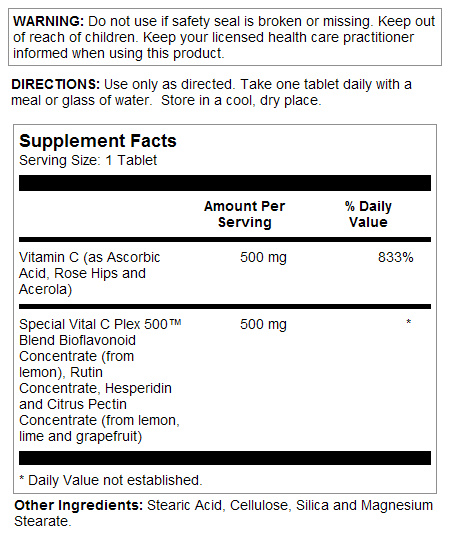Click the Amount Per Serving column header
The height and width of the screenshot is (542, 450).
pyautogui.click(x=244, y=214)
